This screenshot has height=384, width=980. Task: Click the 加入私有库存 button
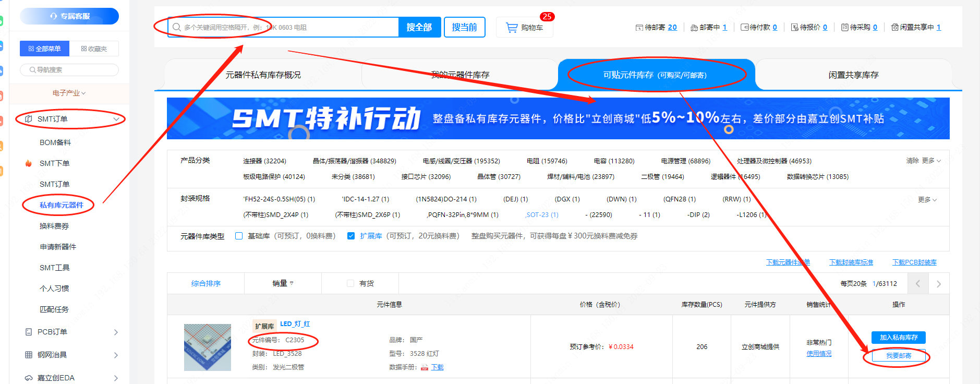pos(898,338)
